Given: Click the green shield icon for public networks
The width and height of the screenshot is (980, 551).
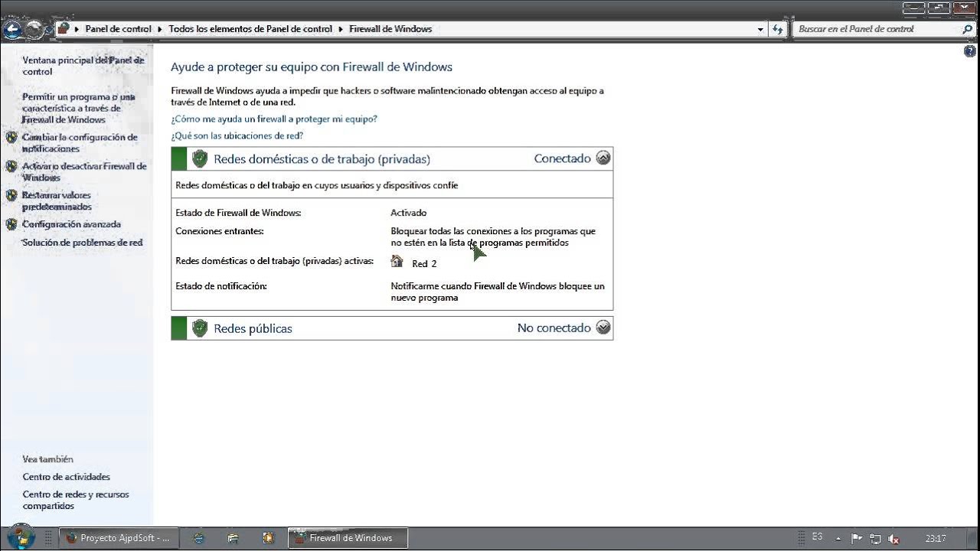Looking at the screenshot, I should [200, 328].
